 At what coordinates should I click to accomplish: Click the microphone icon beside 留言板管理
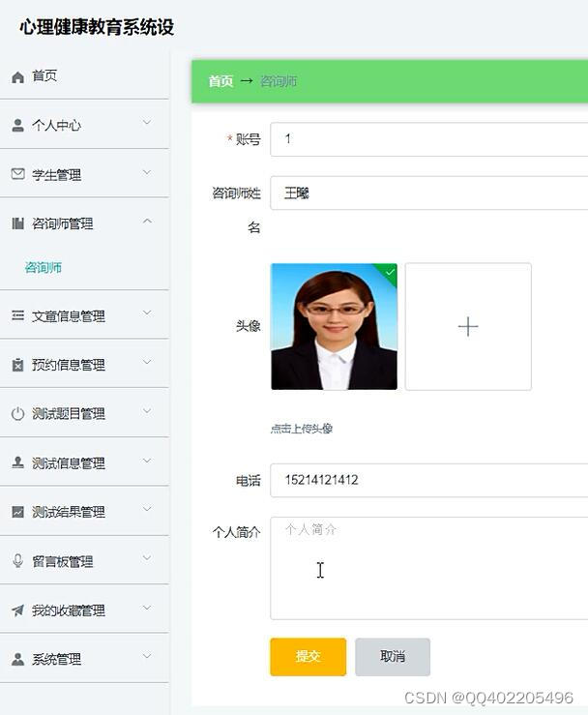pos(17,560)
